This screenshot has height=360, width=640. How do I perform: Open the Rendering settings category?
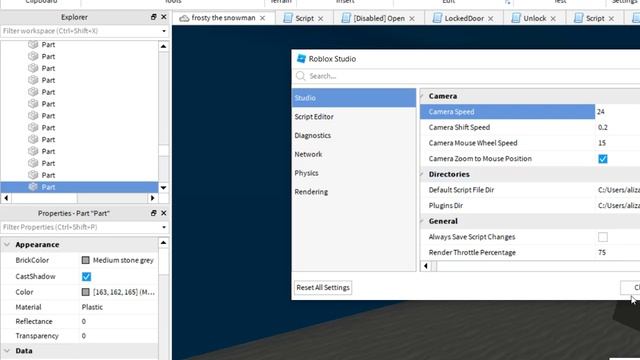(354, 192)
